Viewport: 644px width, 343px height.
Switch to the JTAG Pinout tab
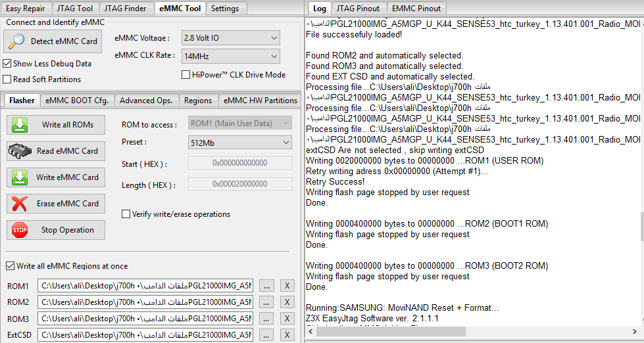click(359, 8)
